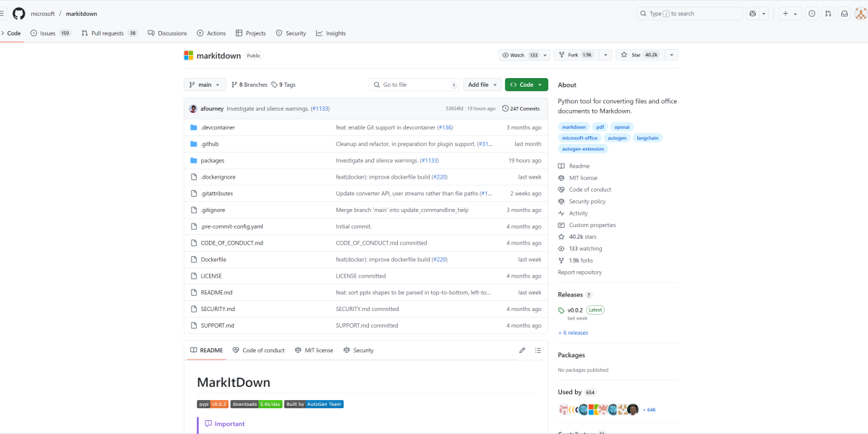This screenshot has height=434, width=868.
Task: Open Readme link in About sidebar
Action: (574, 166)
